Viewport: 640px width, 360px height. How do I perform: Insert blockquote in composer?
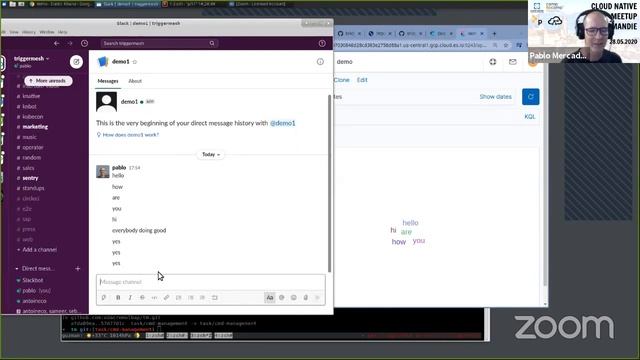pos(202,298)
